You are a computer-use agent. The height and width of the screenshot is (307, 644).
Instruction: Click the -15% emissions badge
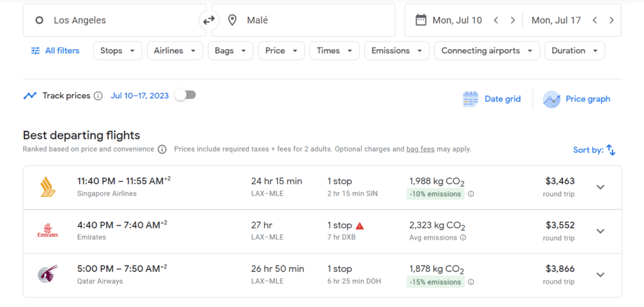coord(435,282)
